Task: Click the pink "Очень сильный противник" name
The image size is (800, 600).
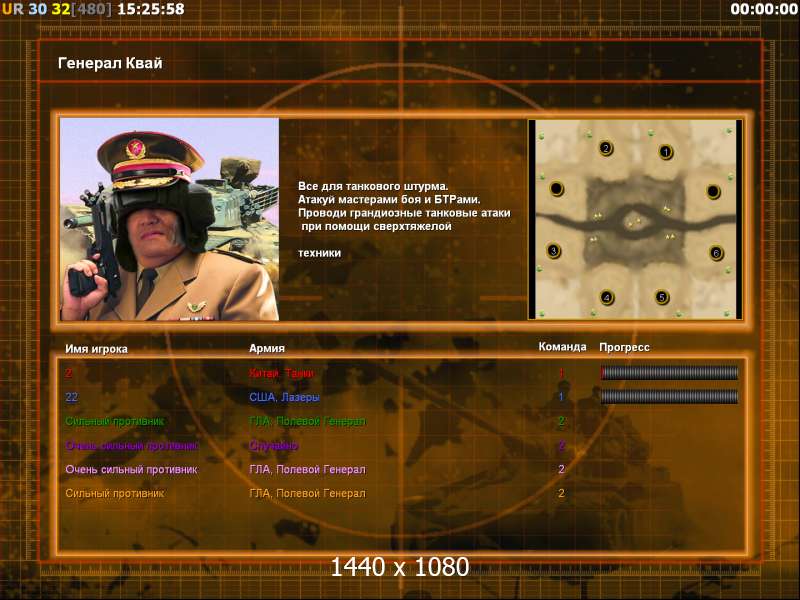Action: [132, 469]
